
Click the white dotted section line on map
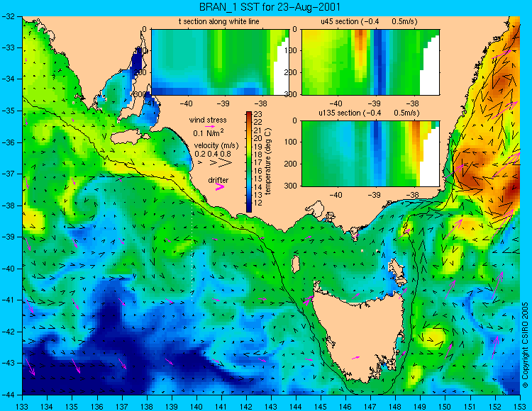pos(192,250)
